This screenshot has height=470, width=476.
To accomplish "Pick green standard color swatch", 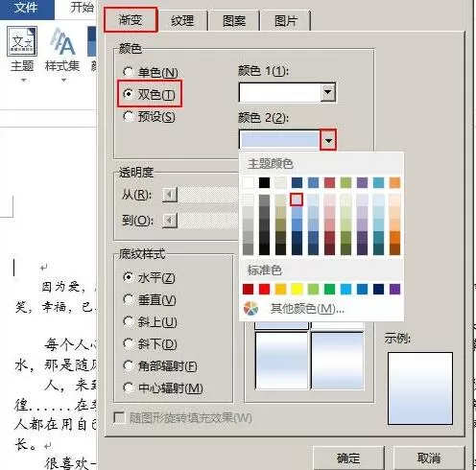I will pyautogui.click(x=329, y=289).
